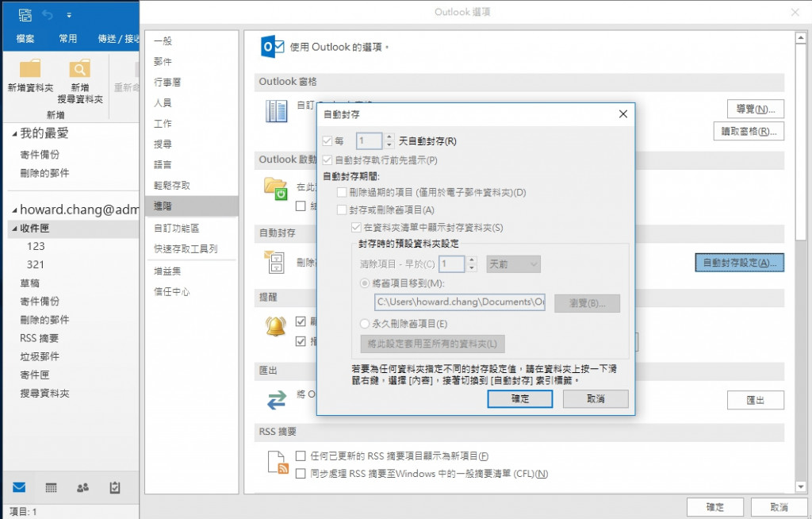Open the 草稿 drafts folder
This screenshot has width=812, height=519.
coord(29,283)
